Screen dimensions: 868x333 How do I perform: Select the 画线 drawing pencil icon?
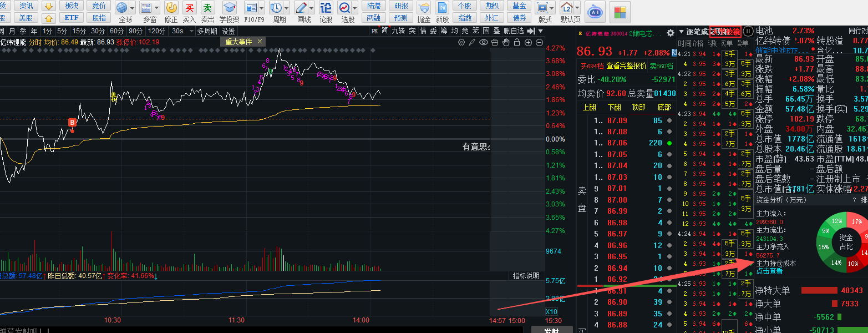(x=301, y=8)
